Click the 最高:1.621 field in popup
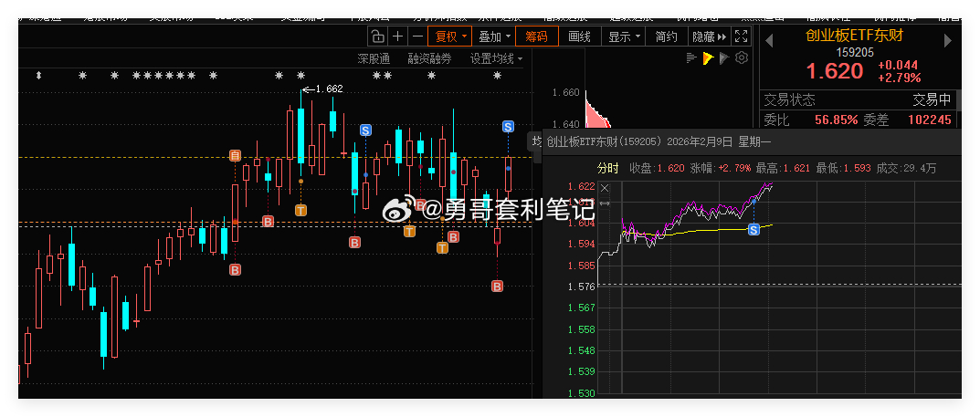The width and height of the screenshot is (980, 417). pyautogui.click(x=783, y=168)
